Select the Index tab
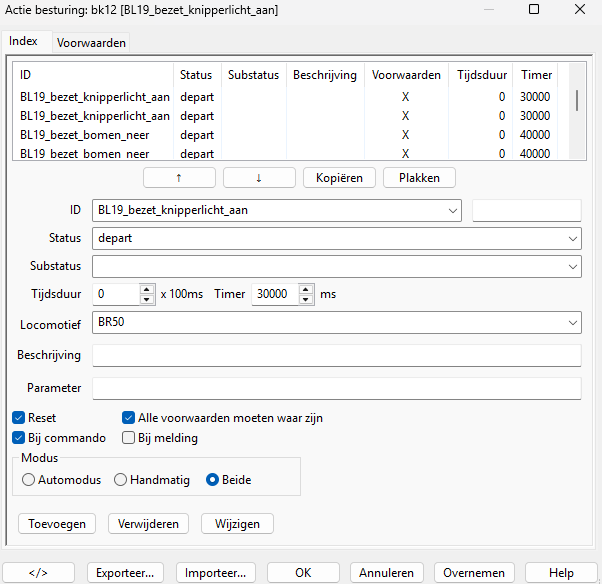Screen dimensions: 602x584 coord(23,42)
